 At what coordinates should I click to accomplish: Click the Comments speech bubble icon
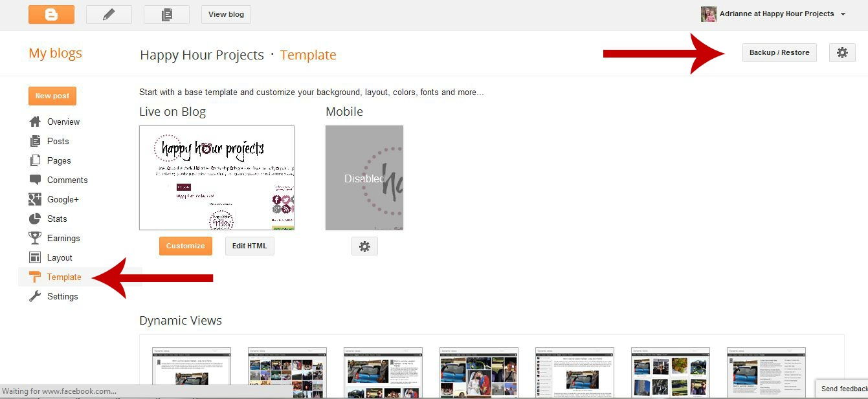coord(35,180)
